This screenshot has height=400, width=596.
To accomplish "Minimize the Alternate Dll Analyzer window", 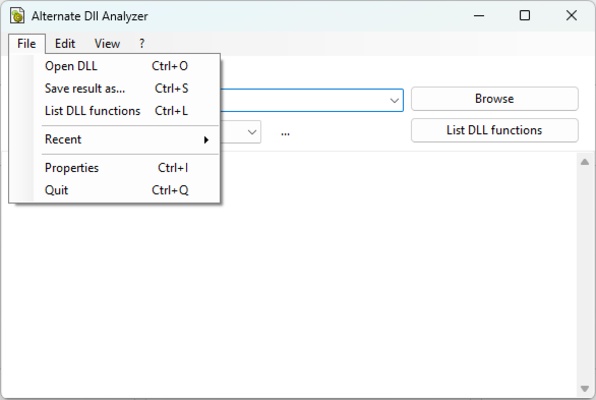I will coord(479,16).
